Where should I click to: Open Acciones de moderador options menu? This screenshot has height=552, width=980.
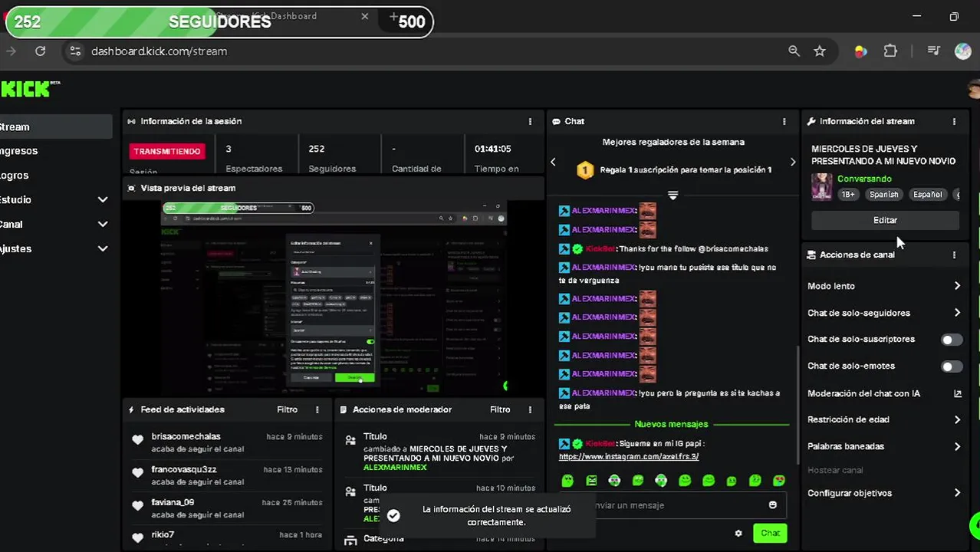[x=530, y=409]
